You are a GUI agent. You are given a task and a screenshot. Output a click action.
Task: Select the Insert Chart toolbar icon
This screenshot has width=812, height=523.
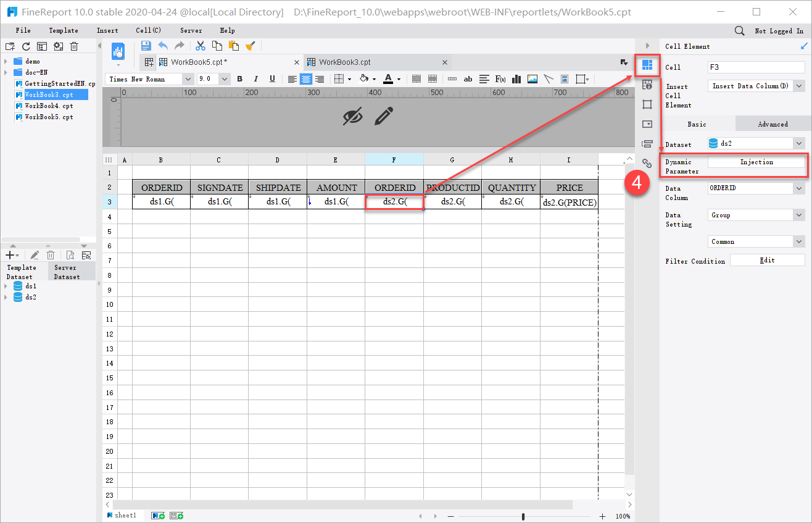516,78
